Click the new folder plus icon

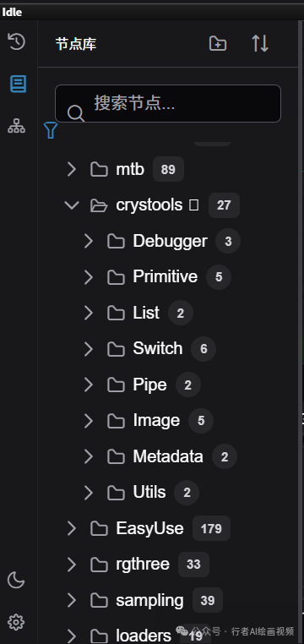click(x=217, y=43)
